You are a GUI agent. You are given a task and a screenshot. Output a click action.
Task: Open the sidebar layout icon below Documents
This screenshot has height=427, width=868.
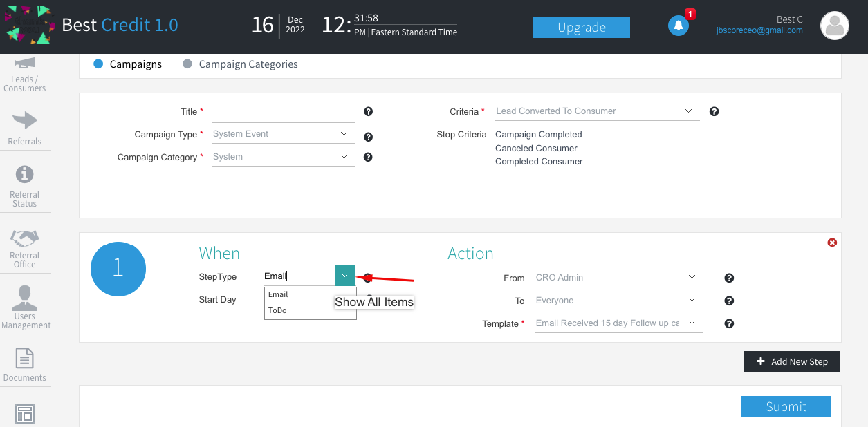point(25,414)
